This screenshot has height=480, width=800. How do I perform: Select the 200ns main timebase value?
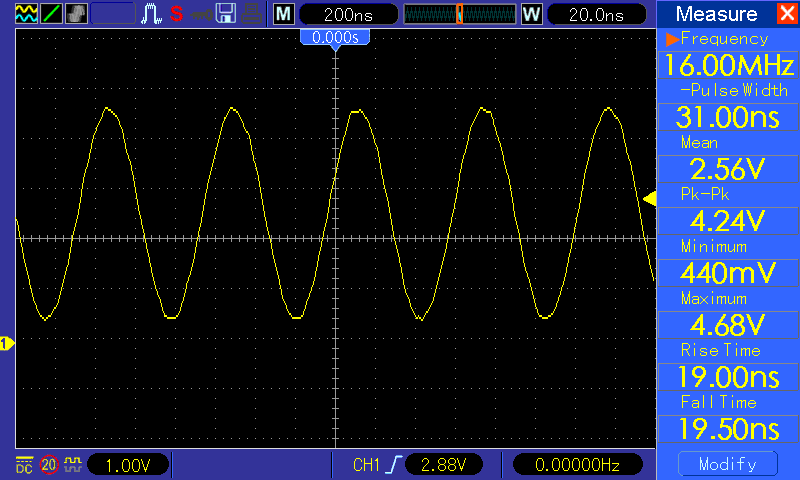pos(348,14)
